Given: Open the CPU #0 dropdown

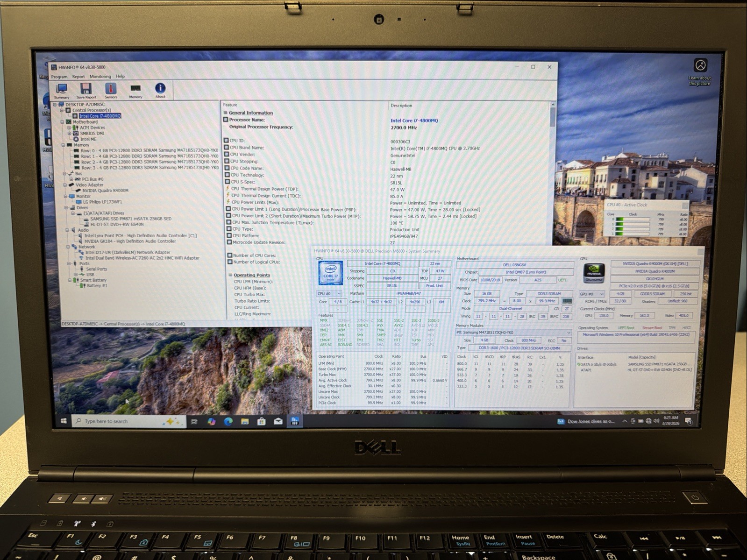Looking at the screenshot, I should pyautogui.click(x=329, y=294).
